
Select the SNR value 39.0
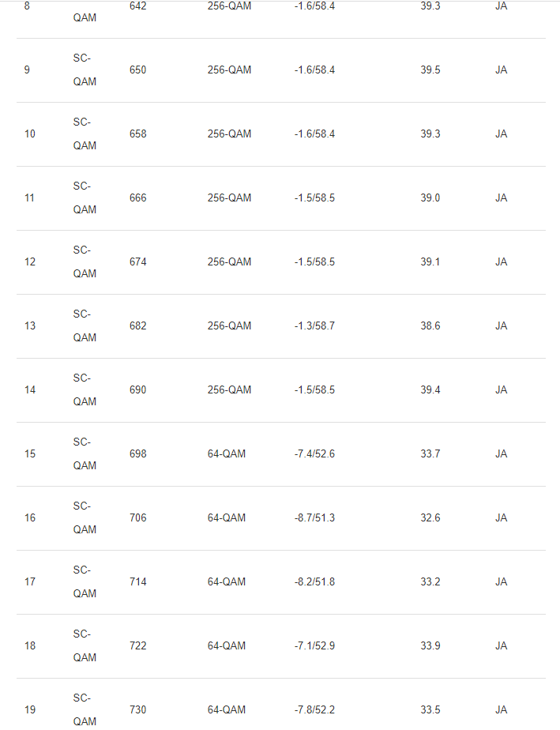coord(430,198)
